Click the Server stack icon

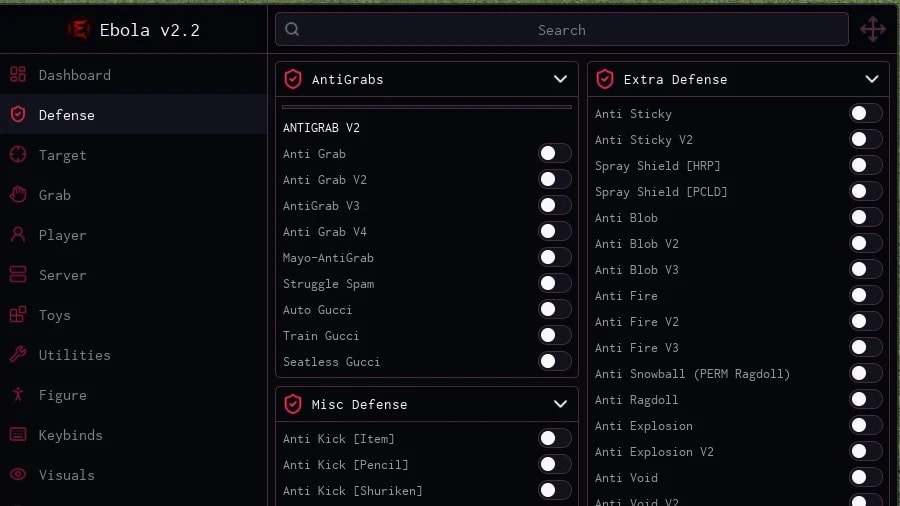(18, 275)
